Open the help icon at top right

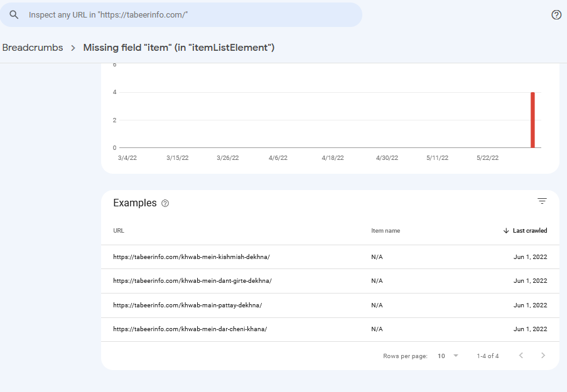(556, 15)
